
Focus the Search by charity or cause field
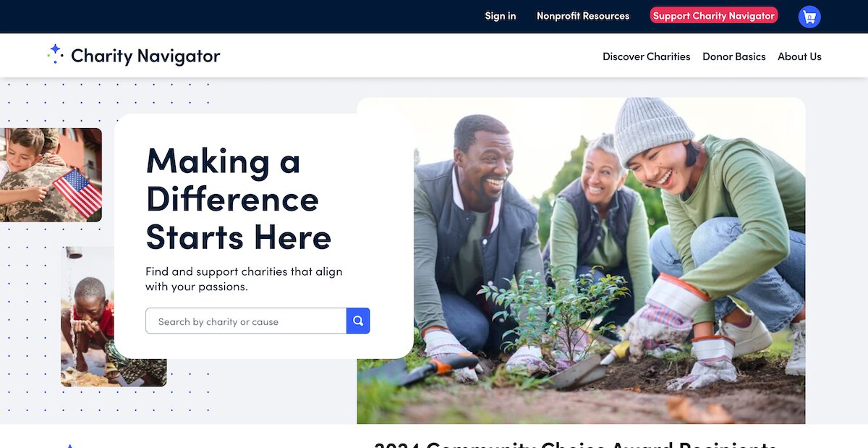246,321
